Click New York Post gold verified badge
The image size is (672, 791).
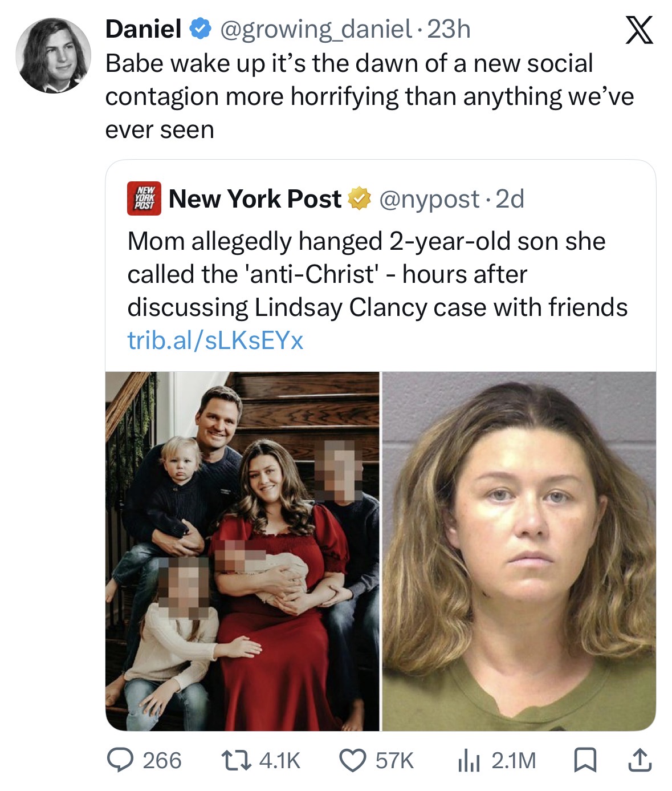[x=359, y=199]
